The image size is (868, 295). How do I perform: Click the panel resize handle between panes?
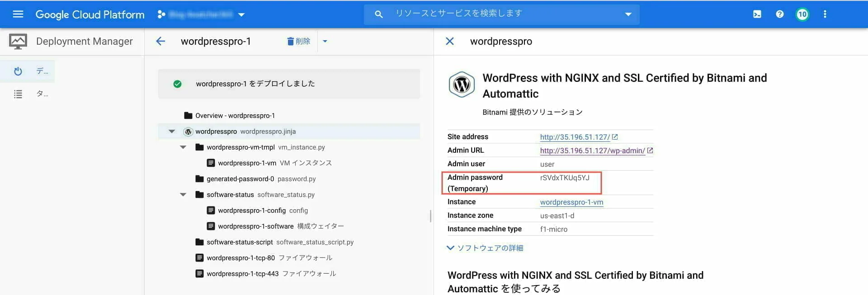[430, 216]
